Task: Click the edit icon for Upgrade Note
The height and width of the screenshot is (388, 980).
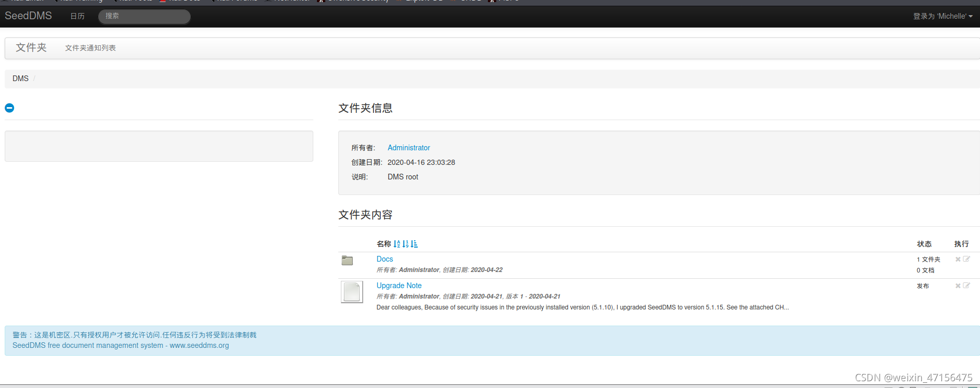Action: [x=966, y=286]
